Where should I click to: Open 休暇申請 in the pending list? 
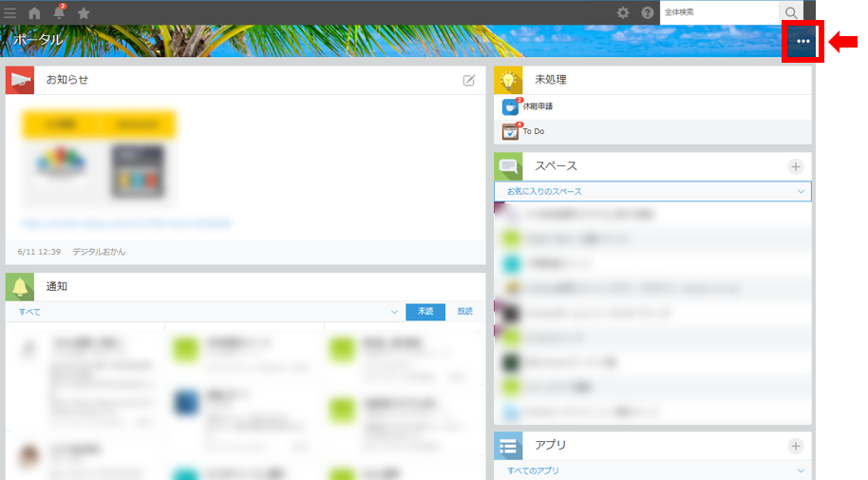[x=537, y=106]
